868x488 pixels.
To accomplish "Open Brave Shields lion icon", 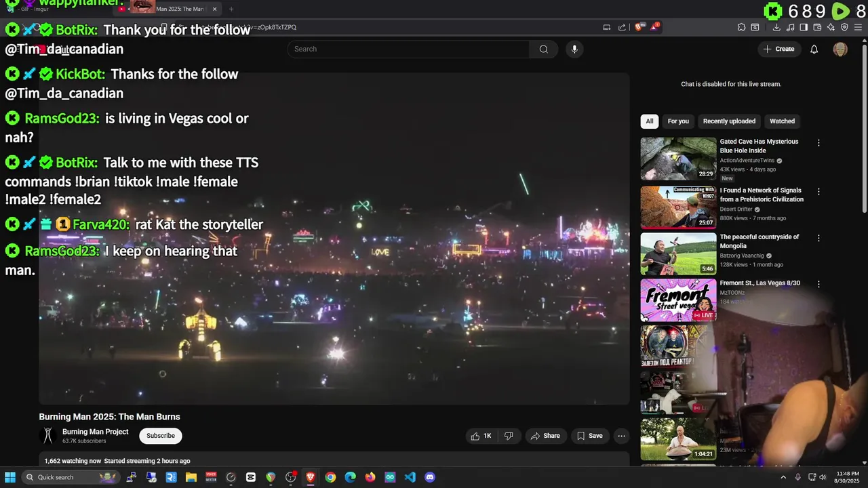I will (639, 27).
